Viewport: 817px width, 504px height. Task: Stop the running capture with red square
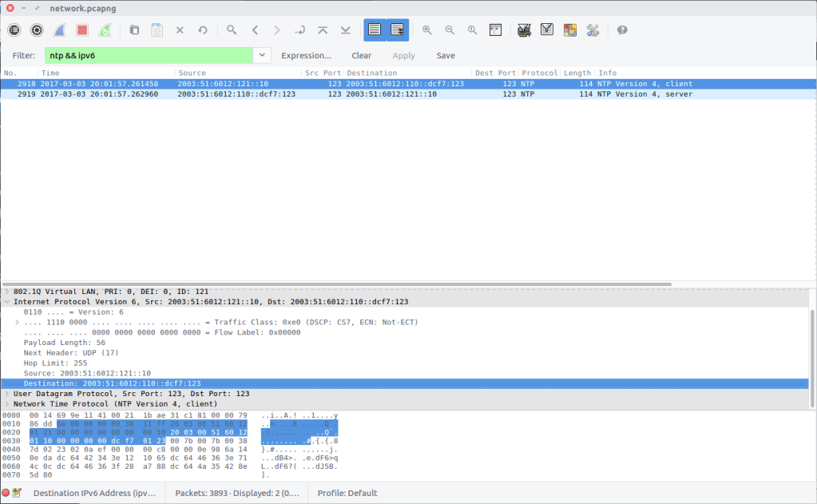(x=81, y=30)
